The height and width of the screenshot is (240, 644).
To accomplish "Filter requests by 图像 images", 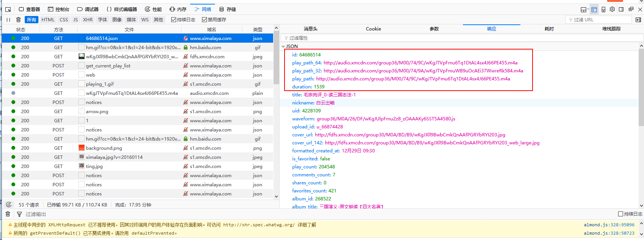I will pyautogui.click(x=117, y=20).
